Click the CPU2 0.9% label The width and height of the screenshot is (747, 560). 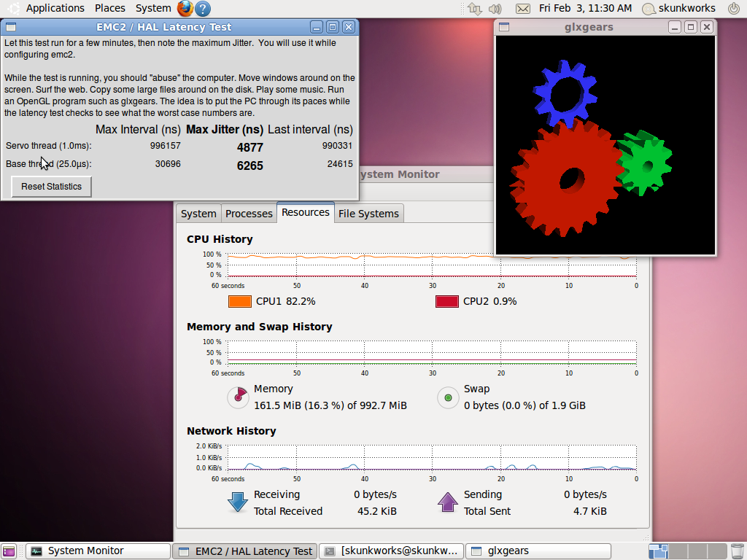click(x=489, y=301)
